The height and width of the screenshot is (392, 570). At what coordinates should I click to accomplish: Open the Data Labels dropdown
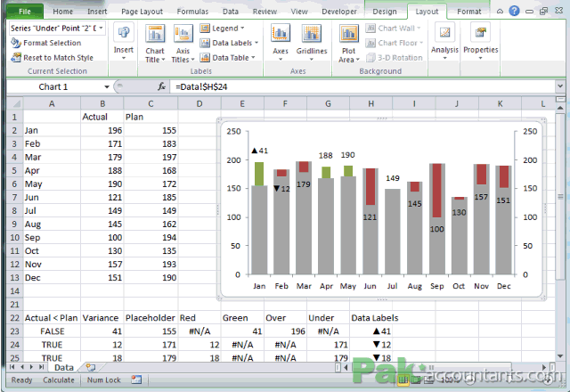[229, 43]
